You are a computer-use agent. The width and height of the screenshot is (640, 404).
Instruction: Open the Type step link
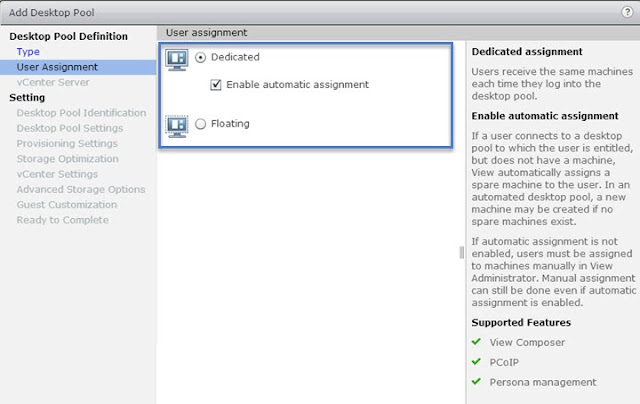pos(28,51)
